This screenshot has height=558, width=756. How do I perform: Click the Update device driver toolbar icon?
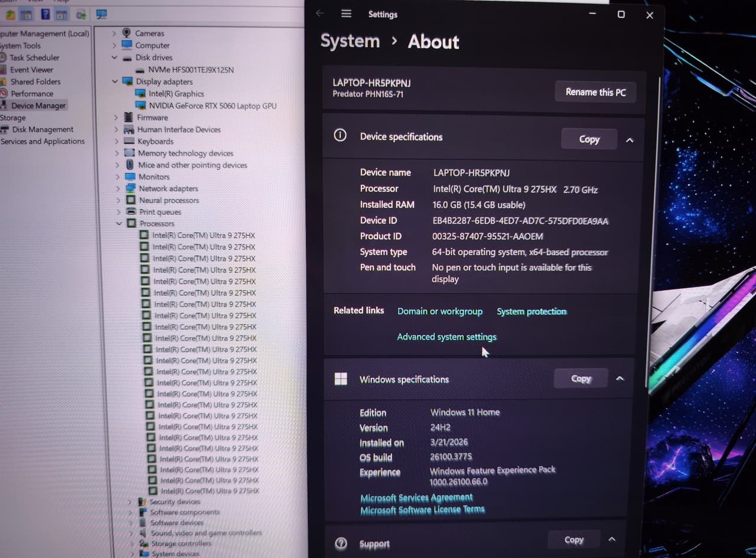pyautogui.click(x=81, y=14)
